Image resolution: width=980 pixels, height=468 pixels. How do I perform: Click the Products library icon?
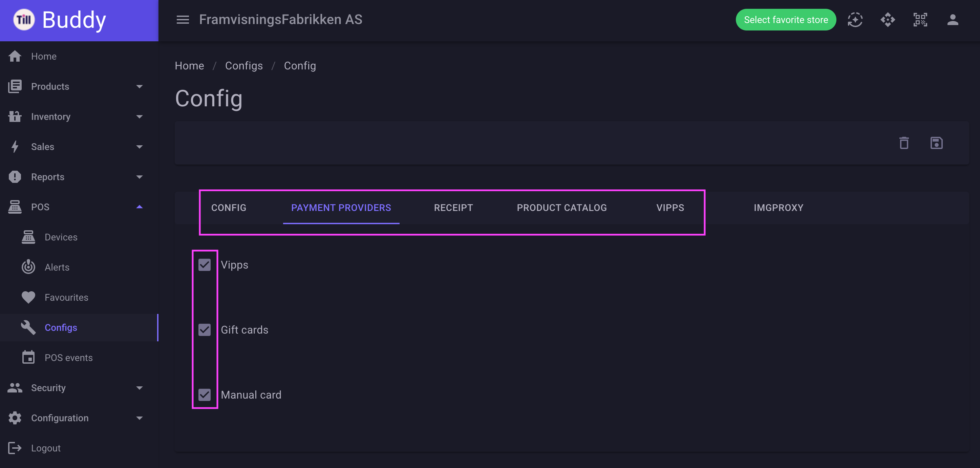15,86
